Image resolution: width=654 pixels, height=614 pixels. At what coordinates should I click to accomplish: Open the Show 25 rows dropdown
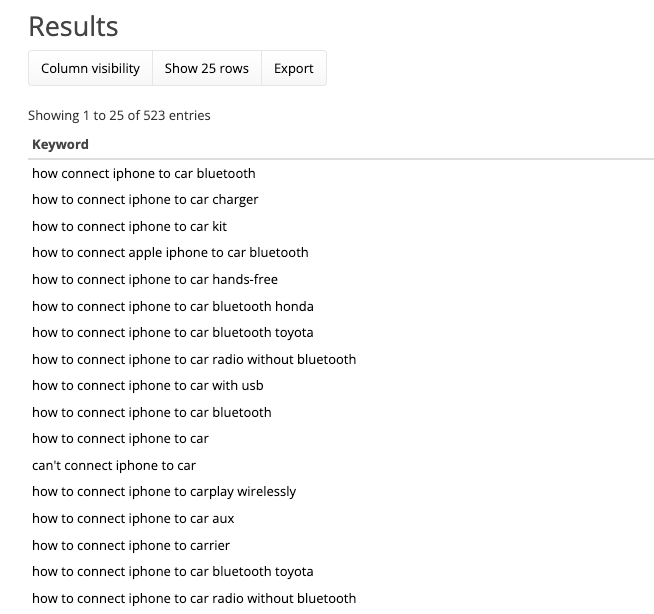[206, 68]
